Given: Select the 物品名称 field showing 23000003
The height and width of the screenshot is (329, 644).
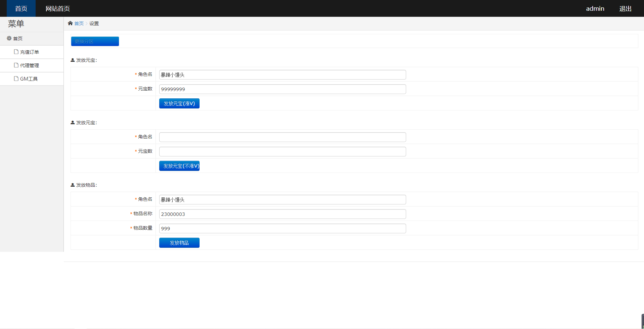Looking at the screenshot, I should (x=282, y=214).
